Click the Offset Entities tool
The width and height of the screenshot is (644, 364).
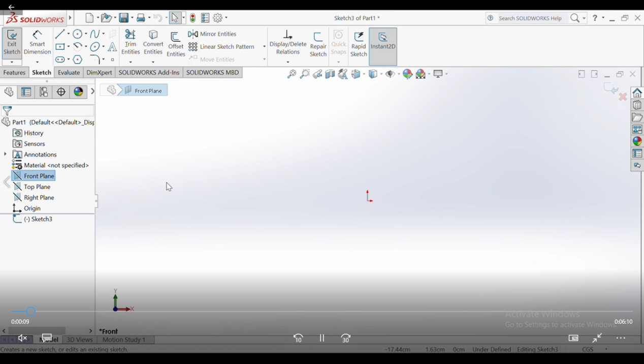tap(176, 44)
